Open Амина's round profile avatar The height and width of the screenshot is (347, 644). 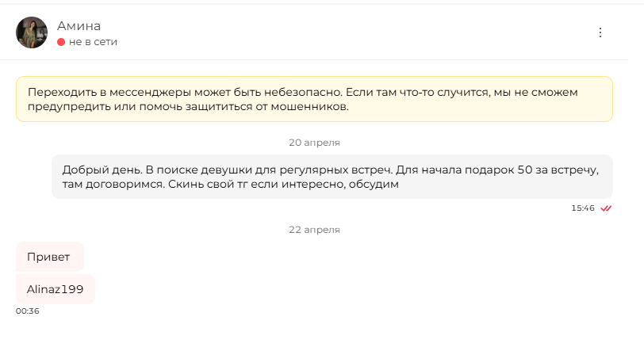32,32
